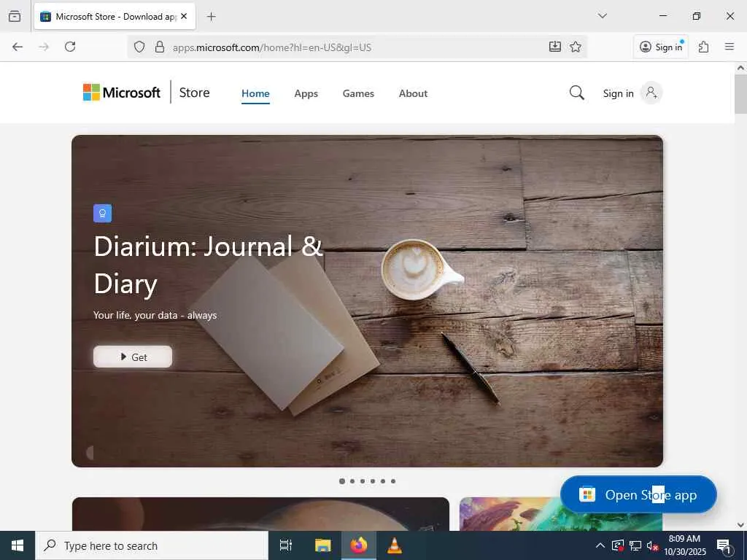Open Task View from the taskbar
This screenshot has height=560, width=747.
pyautogui.click(x=286, y=545)
